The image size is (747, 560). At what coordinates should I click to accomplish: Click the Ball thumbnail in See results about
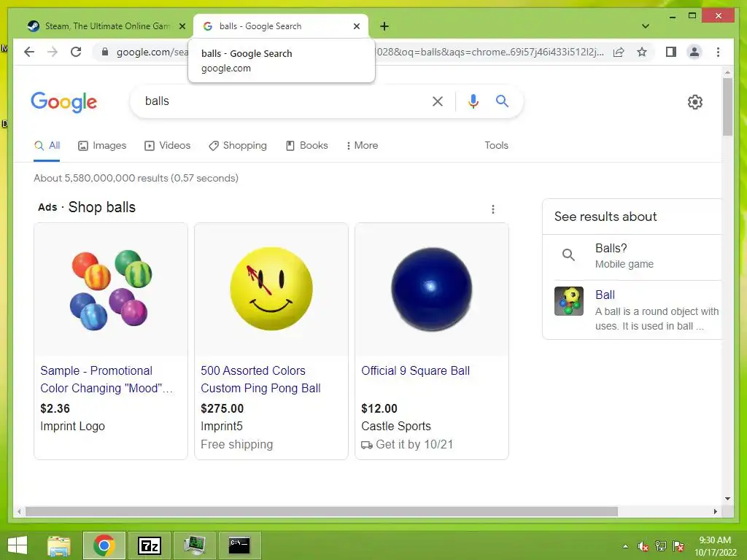(569, 301)
